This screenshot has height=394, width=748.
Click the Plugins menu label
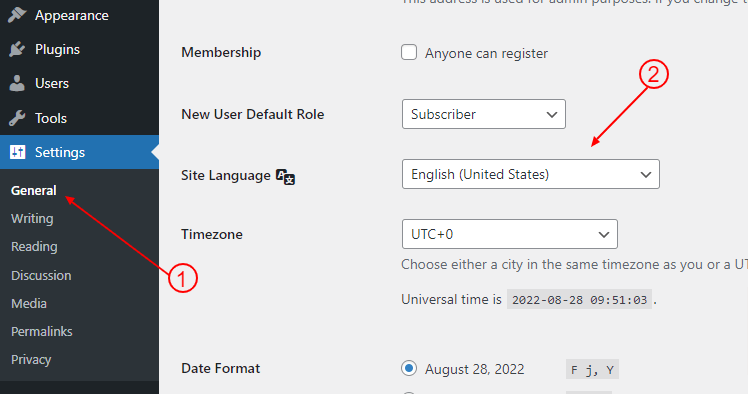[58, 50]
